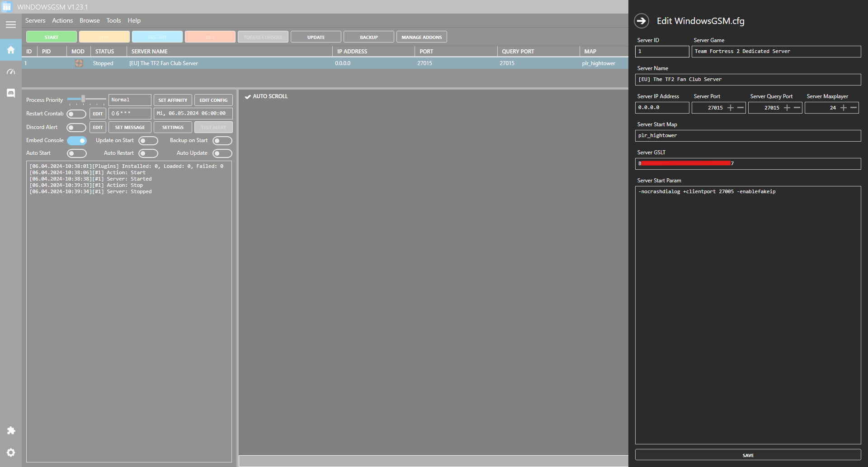Click the crontab expression field
The width and height of the screenshot is (868, 467).
click(130, 114)
